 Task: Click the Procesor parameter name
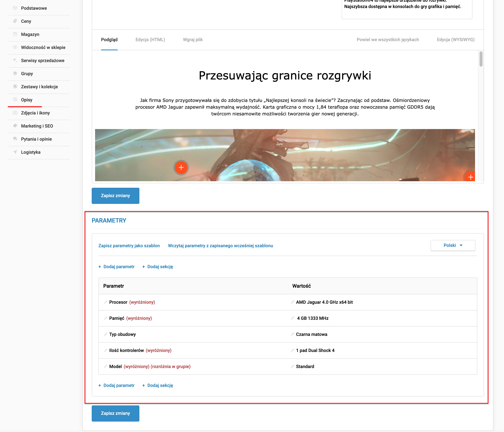[x=118, y=302]
